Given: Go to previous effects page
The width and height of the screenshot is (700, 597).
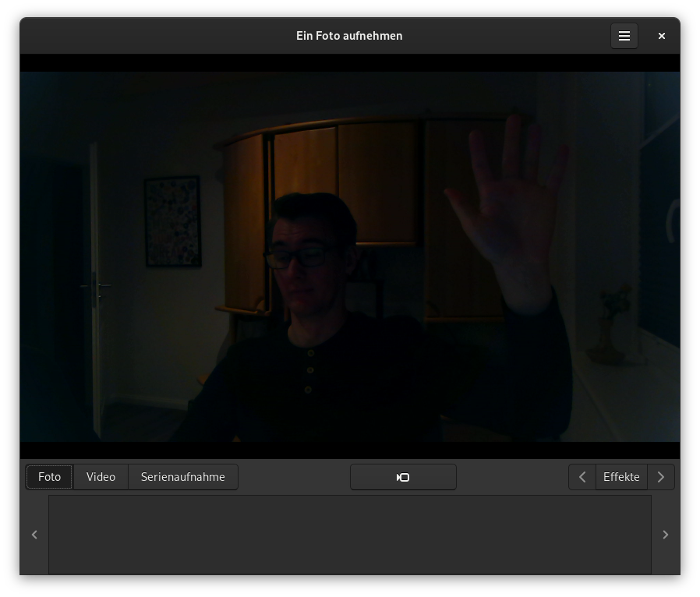Looking at the screenshot, I should click(582, 477).
